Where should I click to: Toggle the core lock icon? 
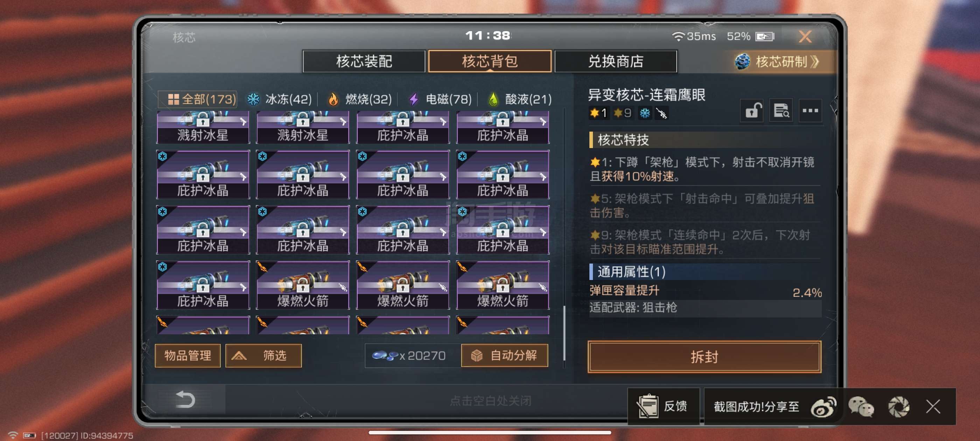click(x=752, y=111)
